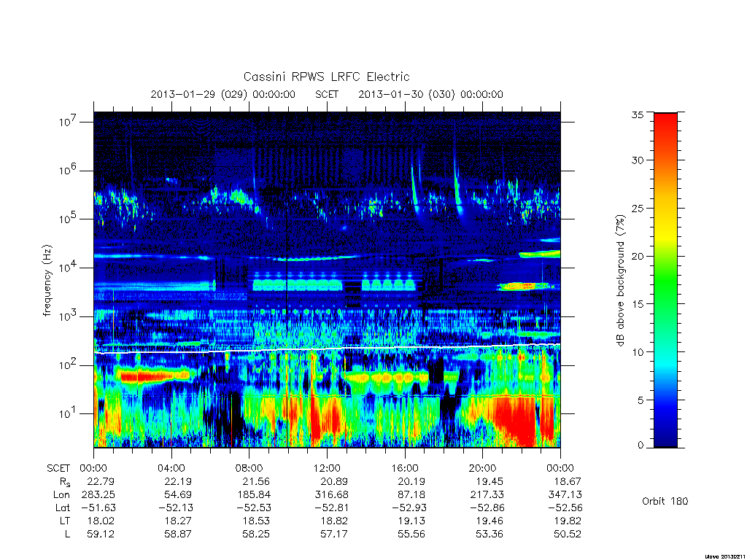Click the colorbar tick value '10'
The width and height of the screenshot is (747, 560).
click(x=638, y=352)
